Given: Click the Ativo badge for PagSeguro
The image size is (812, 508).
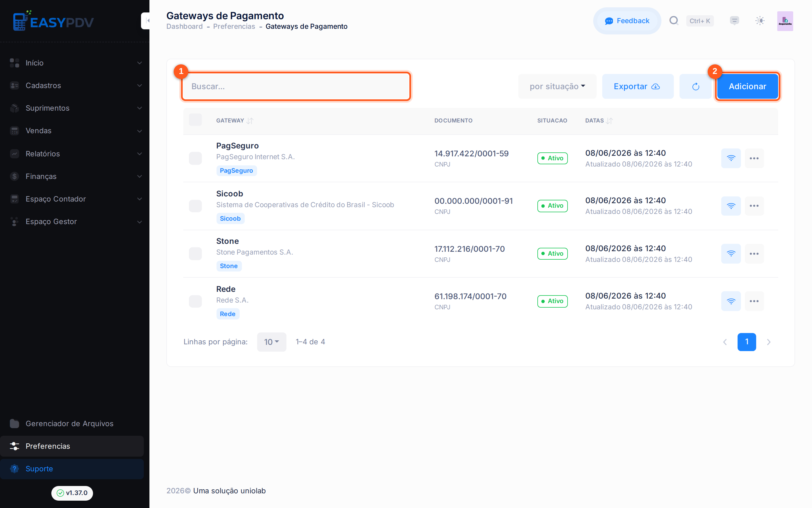Looking at the screenshot, I should pyautogui.click(x=552, y=158).
